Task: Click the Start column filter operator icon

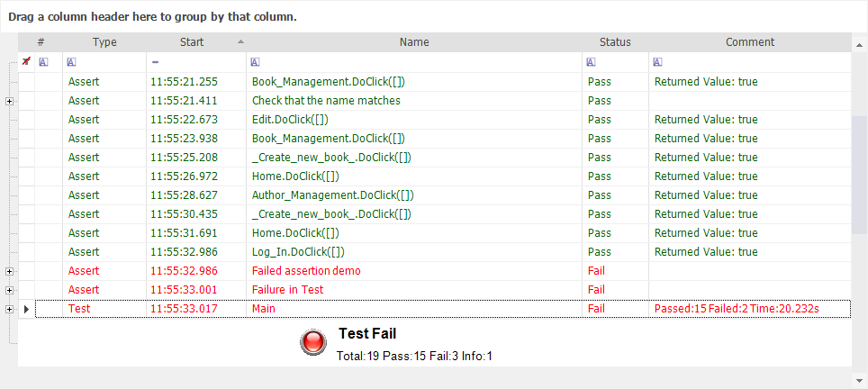Action: 156,62
